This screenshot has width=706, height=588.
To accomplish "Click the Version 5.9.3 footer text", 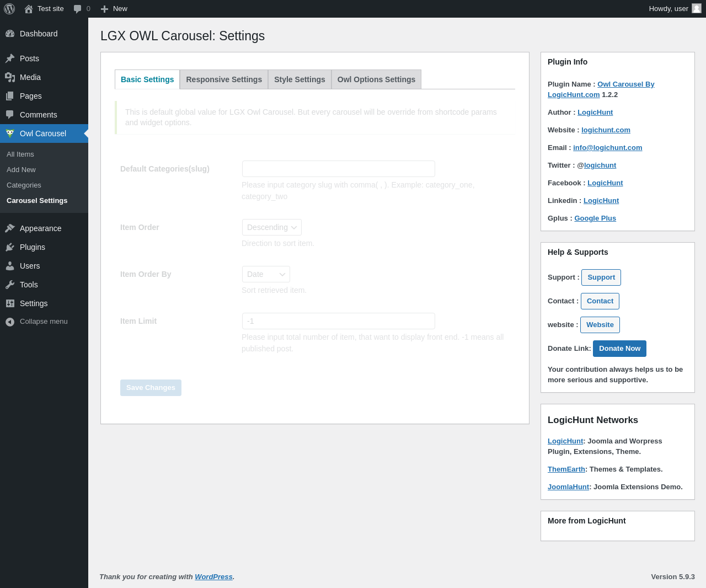I will tap(673, 577).
